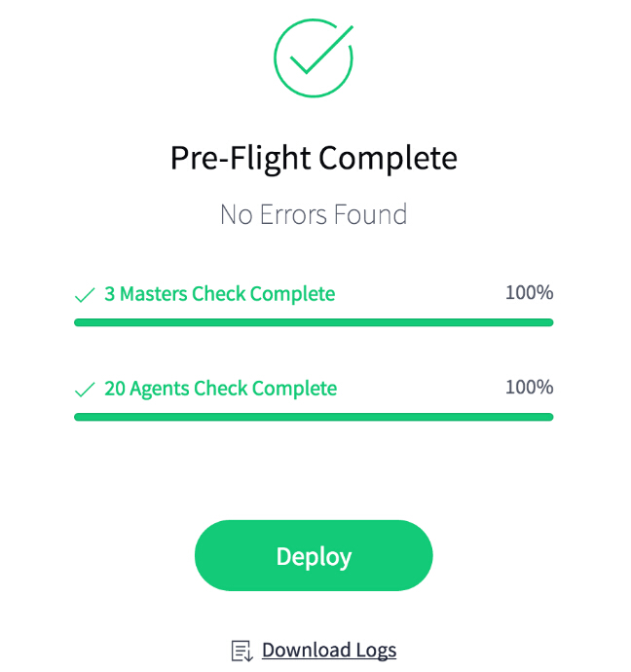Click the Masters 100% percentage text
631x672 pixels.
pos(530,293)
